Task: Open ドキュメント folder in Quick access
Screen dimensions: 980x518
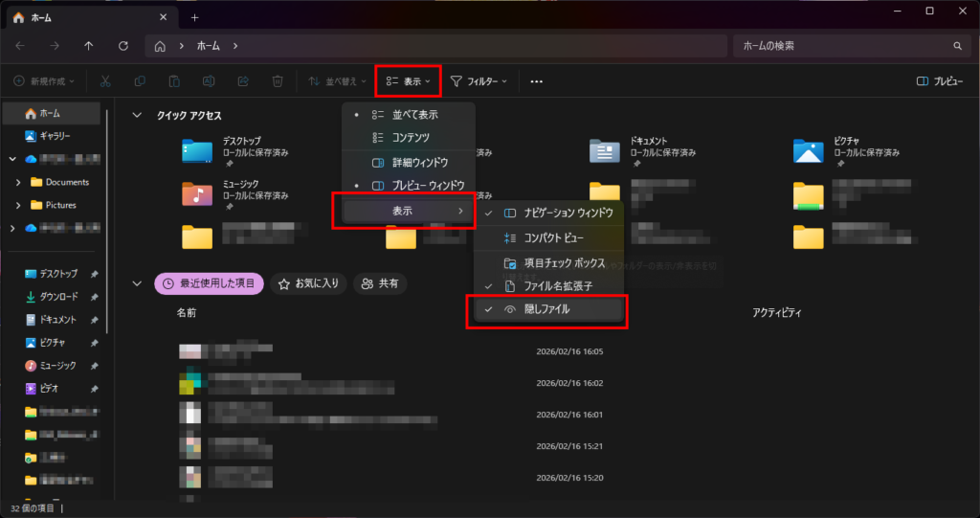Action: 642,150
